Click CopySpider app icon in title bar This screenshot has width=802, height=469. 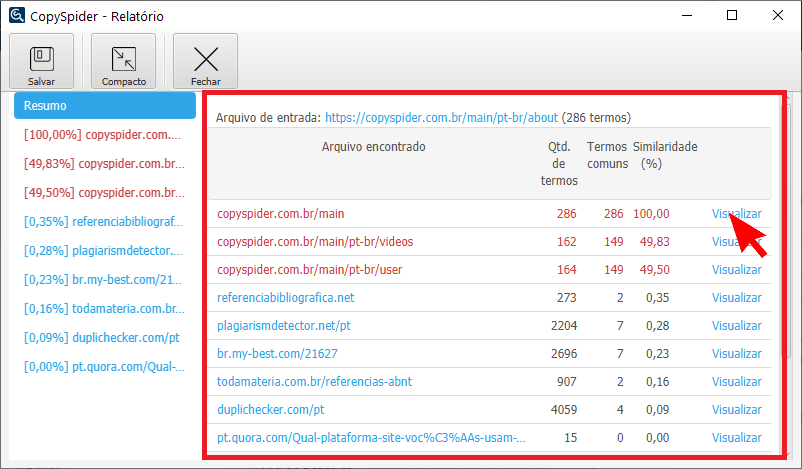point(17,15)
